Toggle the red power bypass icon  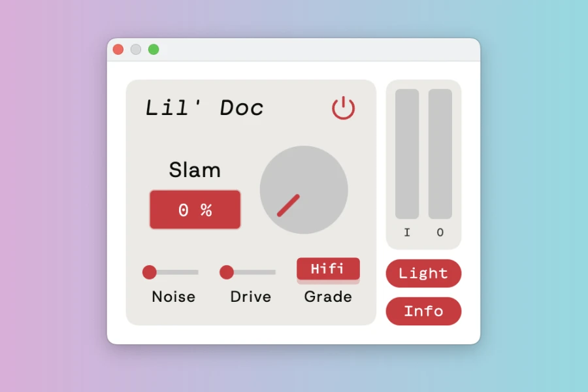(343, 108)
